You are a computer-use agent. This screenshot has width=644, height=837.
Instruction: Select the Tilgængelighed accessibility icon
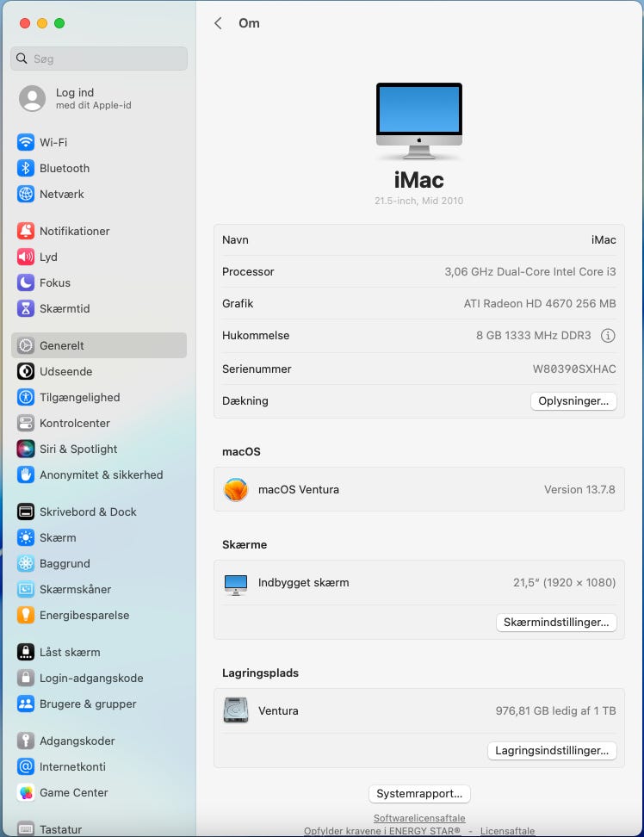(26, 397)
